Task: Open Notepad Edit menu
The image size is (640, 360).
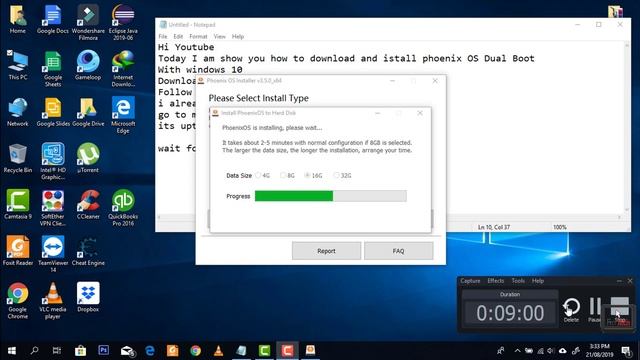Action: tap(178, 36)
